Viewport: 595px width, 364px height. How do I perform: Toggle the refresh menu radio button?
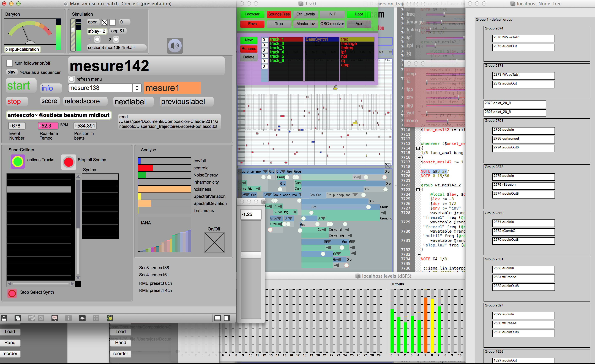coord(72,79)
